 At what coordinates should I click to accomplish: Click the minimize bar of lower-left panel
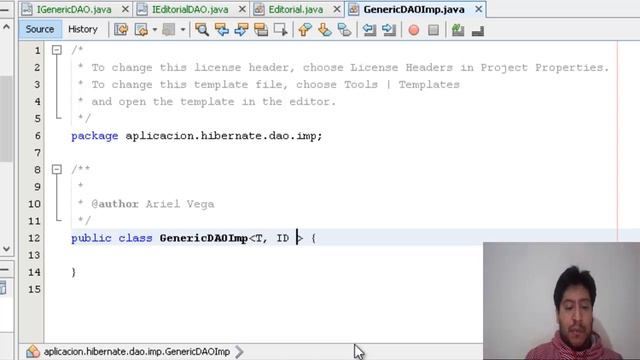4,269
